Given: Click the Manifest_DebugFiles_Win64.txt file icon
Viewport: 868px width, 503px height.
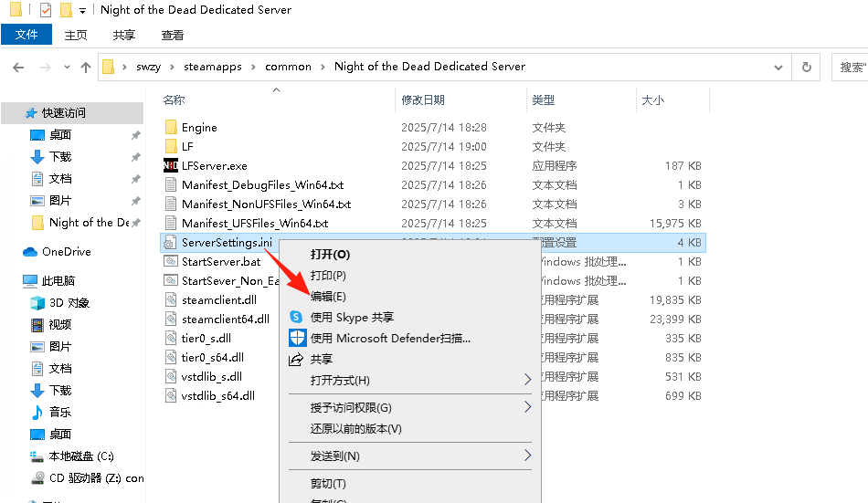Looking at the screenshot, I should [x=171, y=184].
